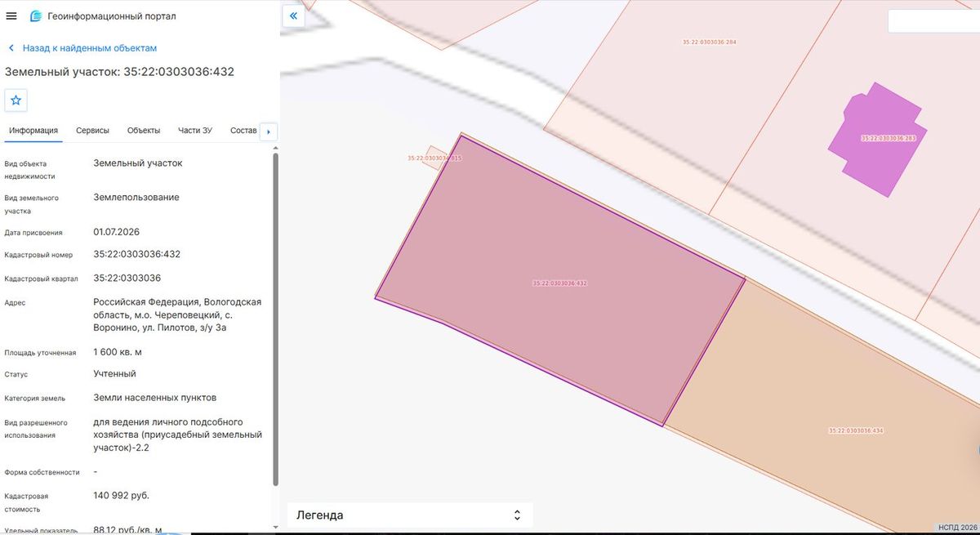Viewport: 980px width, 535px height.
Task: Switch to the Информация tab
Action: 33,131
